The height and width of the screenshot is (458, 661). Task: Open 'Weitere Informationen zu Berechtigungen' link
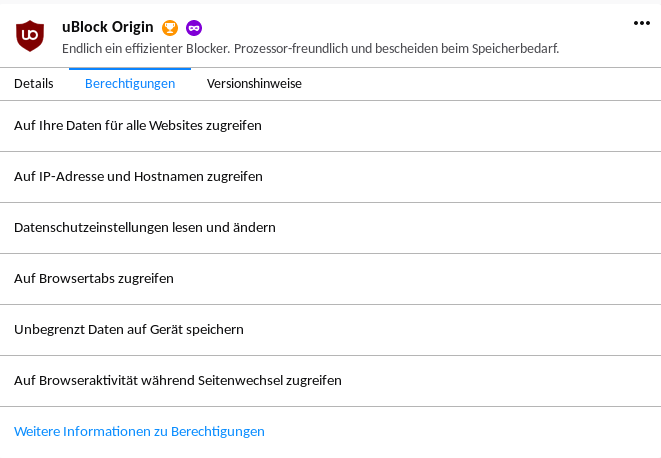(140, 431)
